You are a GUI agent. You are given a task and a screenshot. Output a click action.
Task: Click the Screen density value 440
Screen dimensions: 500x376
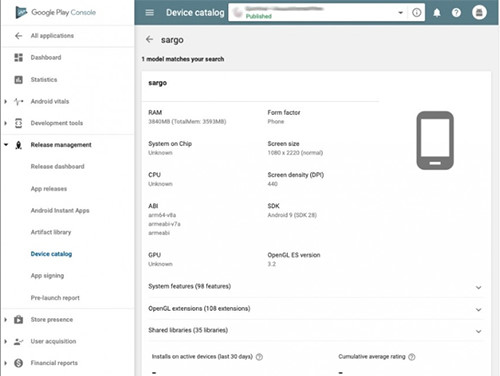coord(272,184)
